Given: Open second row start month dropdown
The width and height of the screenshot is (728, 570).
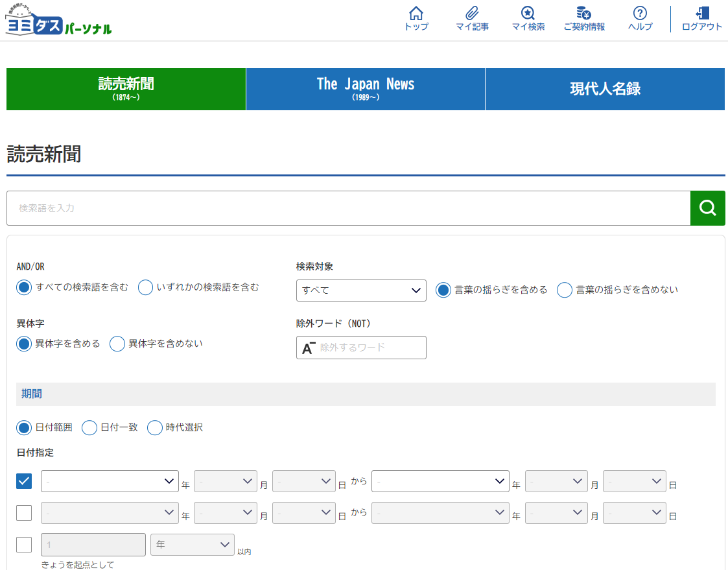Looking at the screenshot, I should coord(225,513).
